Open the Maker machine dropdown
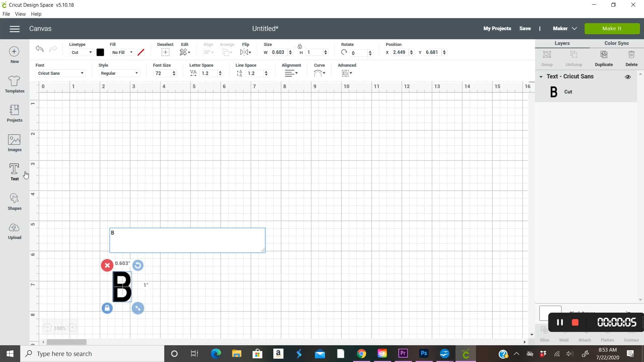Viewport: 644px width, 362px height. coord(565,28)
